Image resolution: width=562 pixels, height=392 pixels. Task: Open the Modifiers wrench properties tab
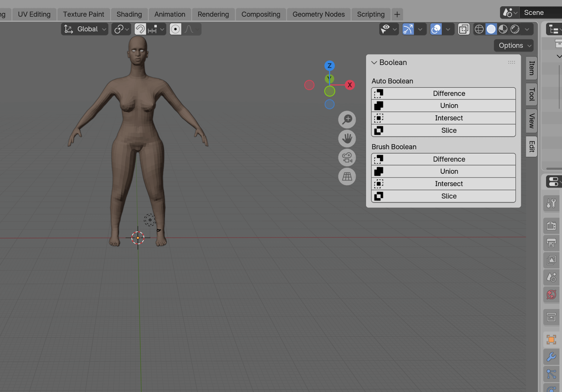551,357
